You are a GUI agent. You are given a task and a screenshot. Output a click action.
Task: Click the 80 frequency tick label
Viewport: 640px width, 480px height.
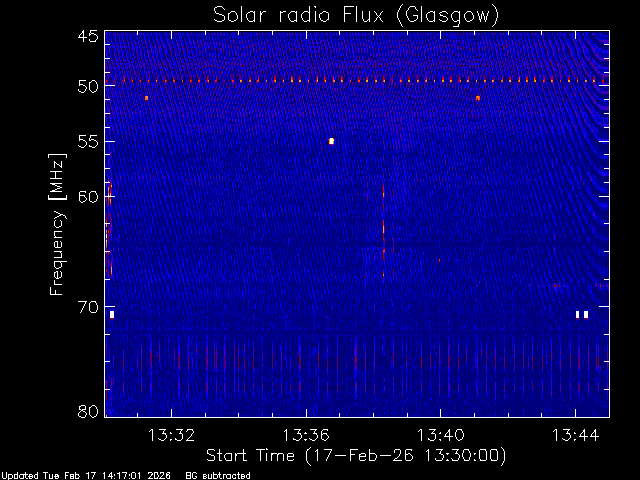[x=88, y=411]
